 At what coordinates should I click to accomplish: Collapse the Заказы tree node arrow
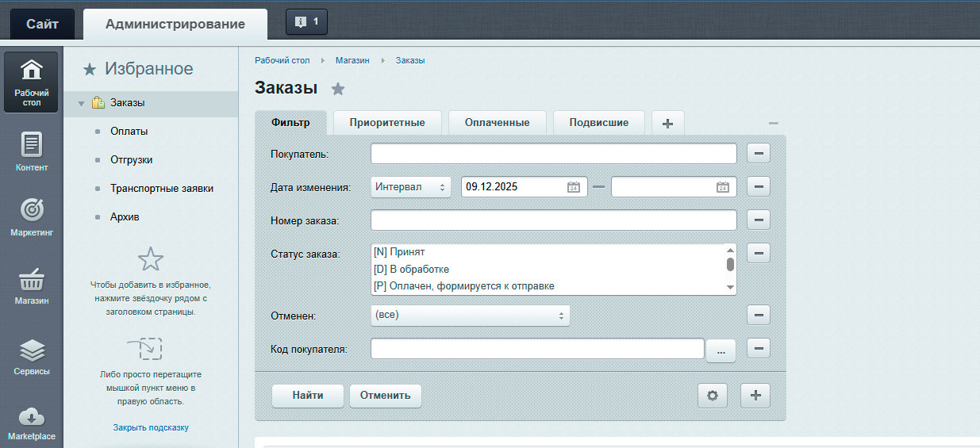coord(82,103)
